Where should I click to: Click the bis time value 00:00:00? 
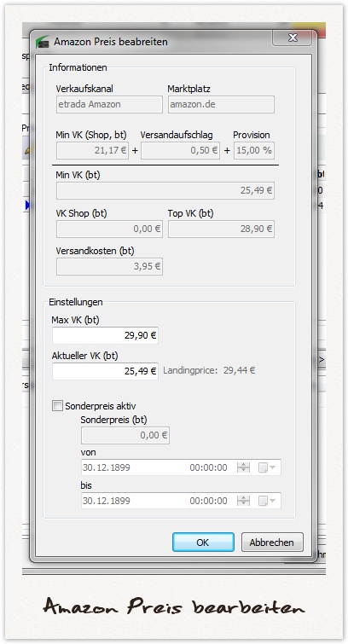click(208, 501)
